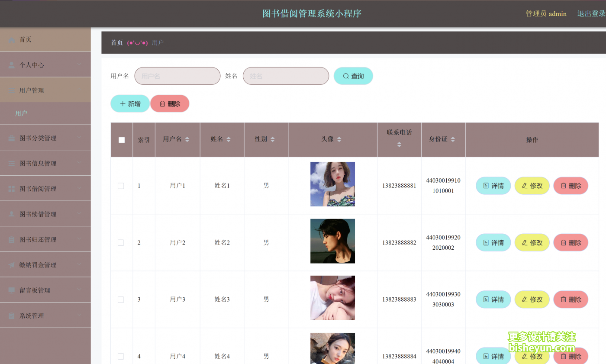Click the icon beside 用户管理
The image size is (606, 364).
[x=12, y=90]
